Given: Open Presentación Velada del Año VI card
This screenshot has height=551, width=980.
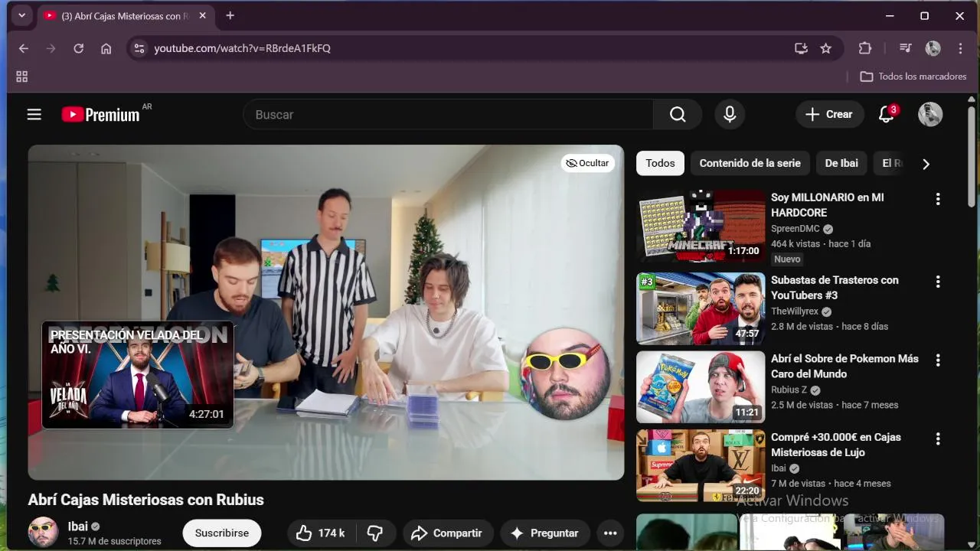Looking at the screenshot, I should pos(138,375).
